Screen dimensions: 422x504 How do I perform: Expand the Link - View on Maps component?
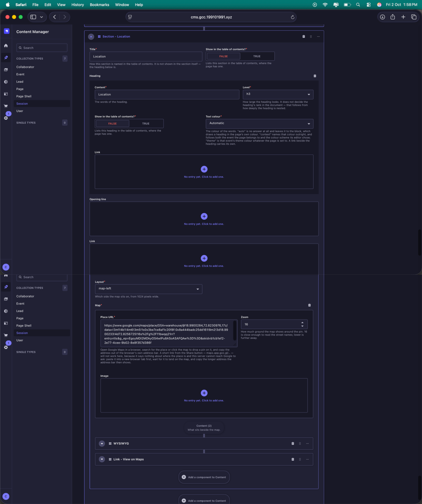pos(102,459)
